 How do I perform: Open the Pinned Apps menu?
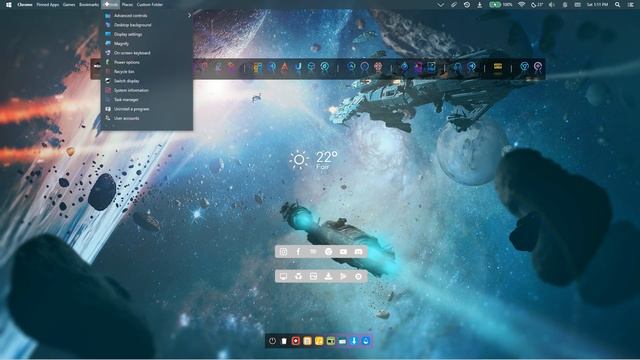click(x=47, y=5)
